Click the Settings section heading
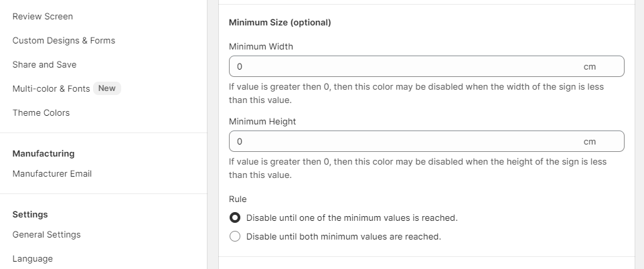This screenshot has width=644, height=269. pos(30,214)
